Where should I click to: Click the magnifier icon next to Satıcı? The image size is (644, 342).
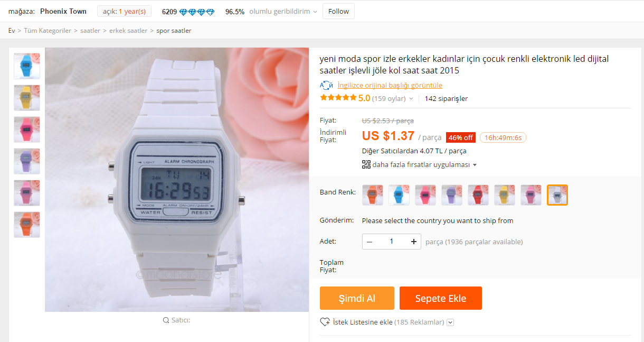click(166, 320)
